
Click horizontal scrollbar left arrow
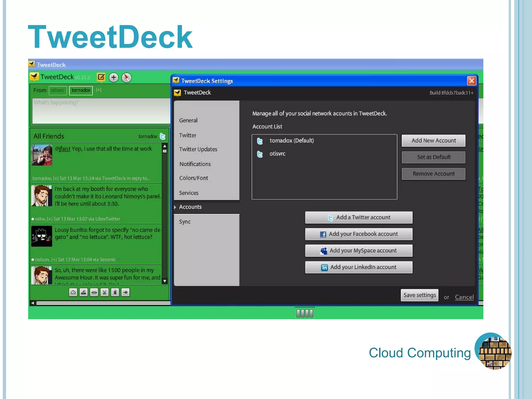coord(32,303)
